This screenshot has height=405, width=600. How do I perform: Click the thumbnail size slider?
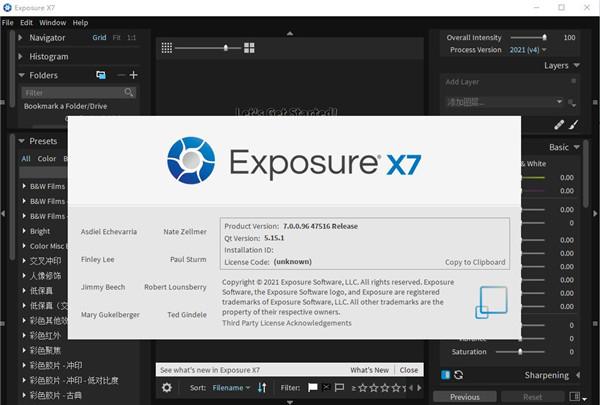coord(208,48)
